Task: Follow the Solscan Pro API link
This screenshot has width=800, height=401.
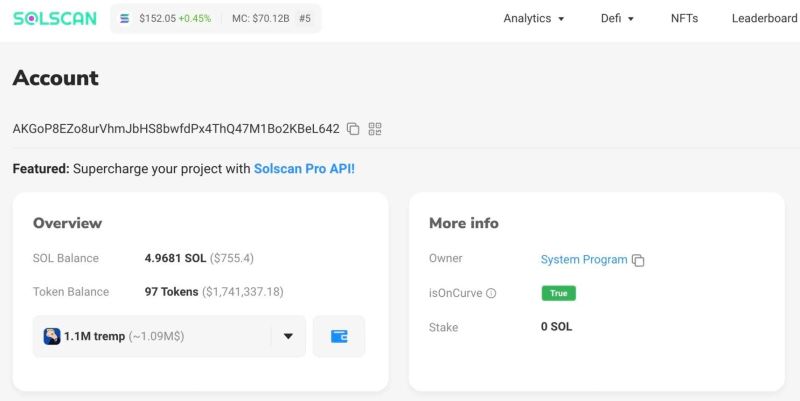Action: [304, 169]
